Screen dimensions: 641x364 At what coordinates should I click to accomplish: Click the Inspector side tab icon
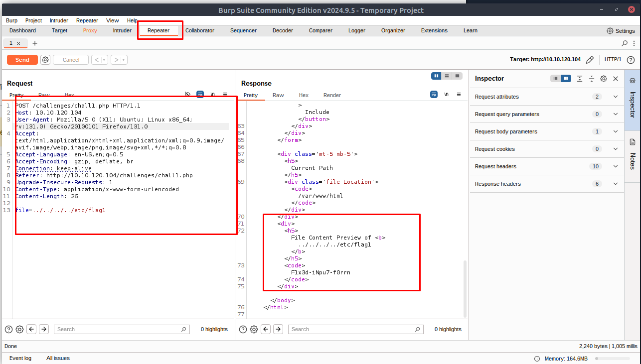coord(633,81)
